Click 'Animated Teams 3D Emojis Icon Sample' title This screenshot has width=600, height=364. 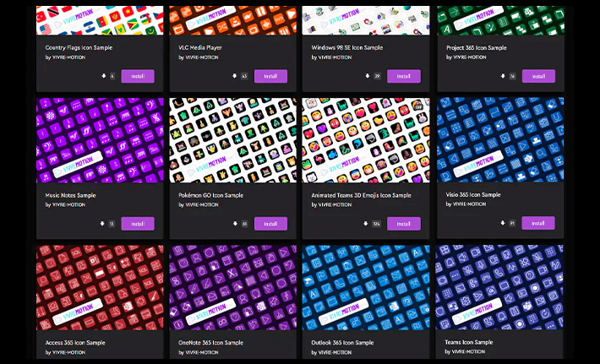361,195
